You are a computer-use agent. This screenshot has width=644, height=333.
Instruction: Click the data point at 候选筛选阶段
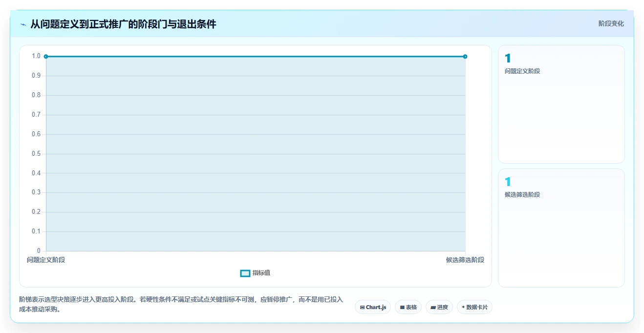(465, 56)
